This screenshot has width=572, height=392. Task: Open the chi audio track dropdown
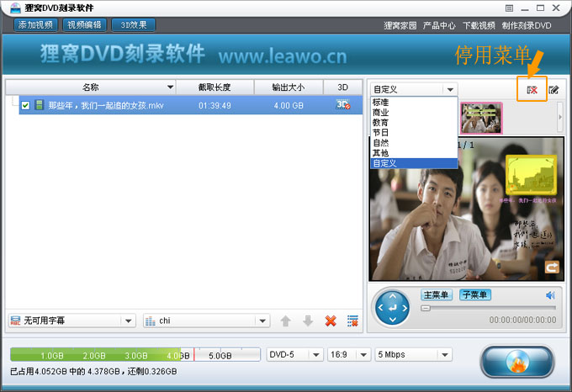pyautogui.click(x=262, y=320)
